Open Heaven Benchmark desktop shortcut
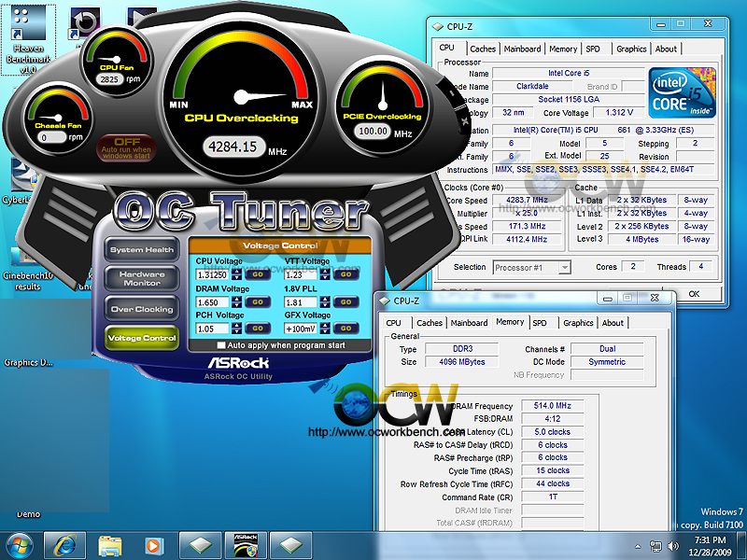 click(28, 38)
